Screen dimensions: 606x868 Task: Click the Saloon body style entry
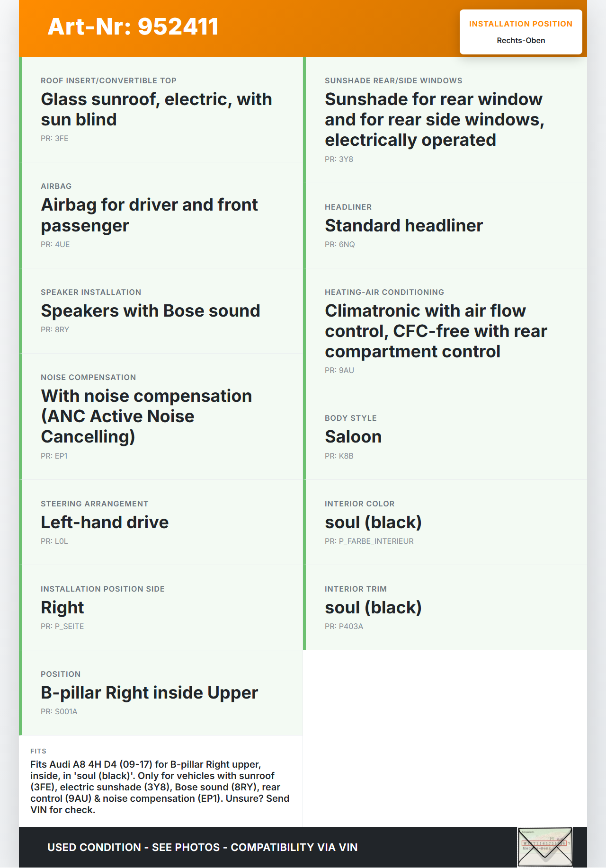point(446,437)
